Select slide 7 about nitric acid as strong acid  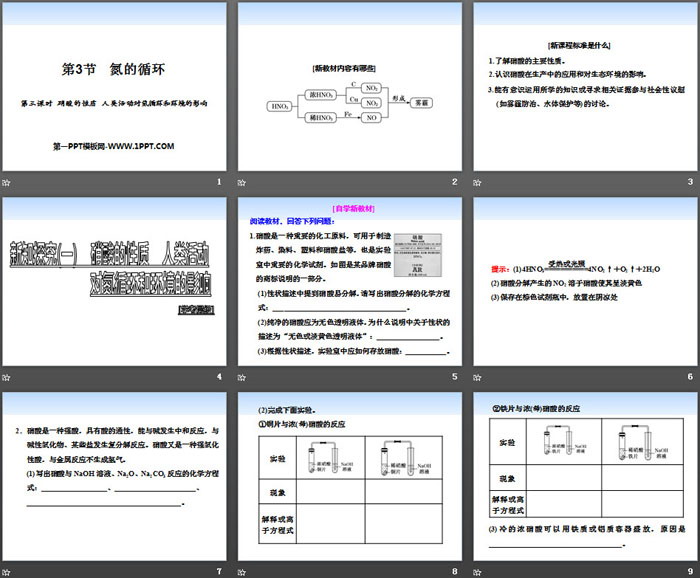tap(114, 476)
